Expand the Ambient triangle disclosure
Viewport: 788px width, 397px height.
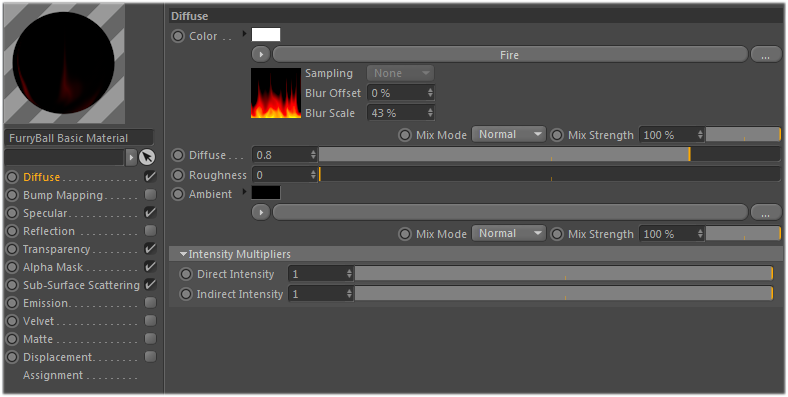point(244,191)
